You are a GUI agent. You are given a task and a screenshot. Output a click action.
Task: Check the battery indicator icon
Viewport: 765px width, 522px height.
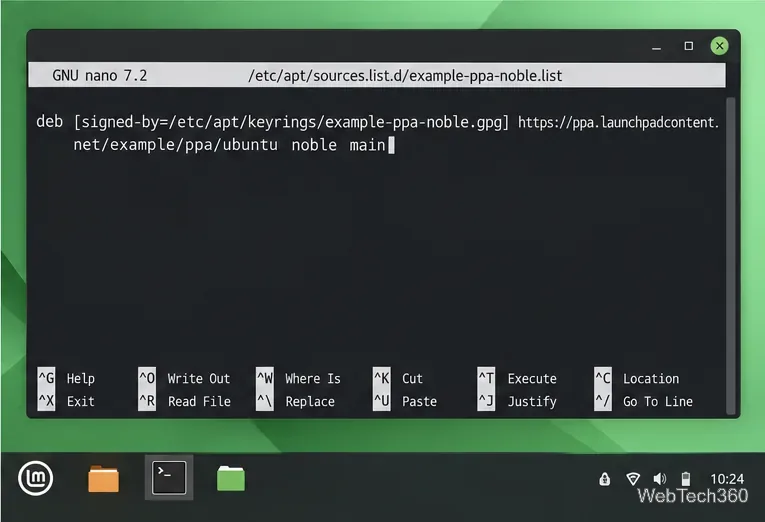686,479
